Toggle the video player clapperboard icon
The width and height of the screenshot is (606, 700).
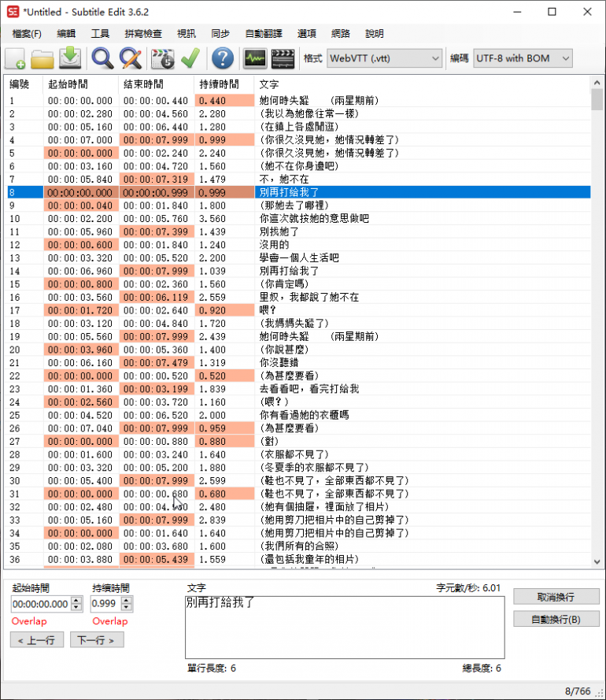[x=283, y=58]
